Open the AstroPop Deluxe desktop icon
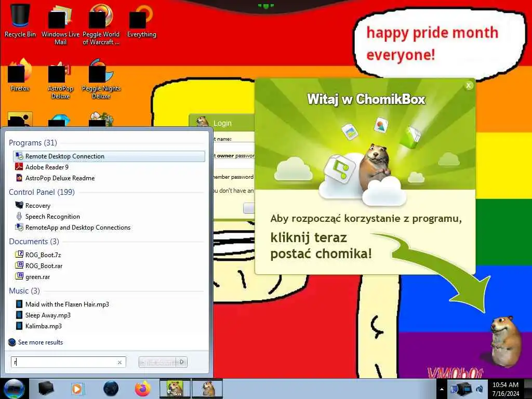The image size is (532, 399). coord(60,79)
